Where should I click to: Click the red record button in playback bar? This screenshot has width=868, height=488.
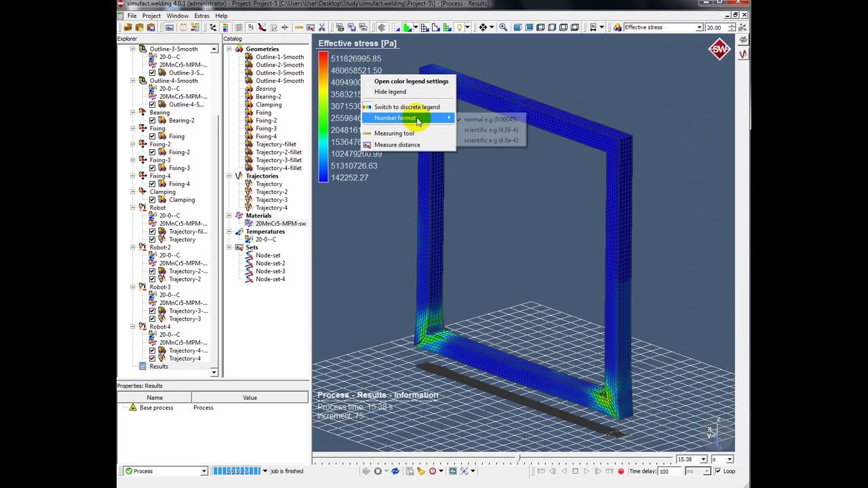coord(620,471)
